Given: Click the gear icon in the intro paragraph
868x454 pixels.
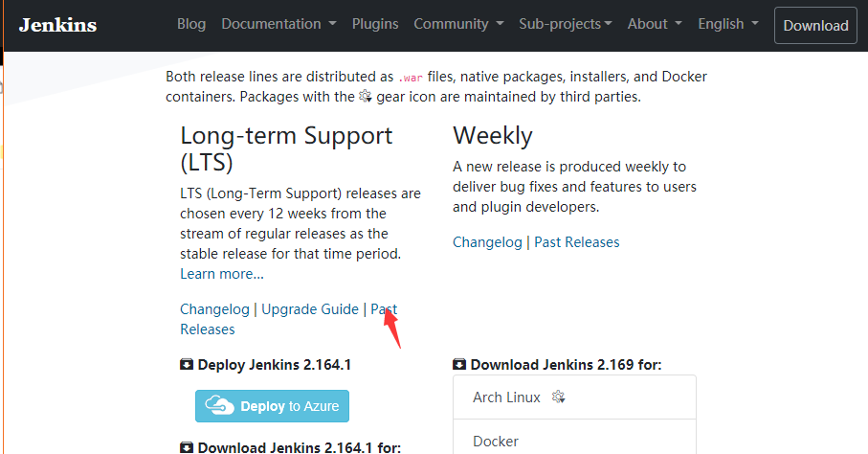Looking at the screenshot, I should coord(366,97).
